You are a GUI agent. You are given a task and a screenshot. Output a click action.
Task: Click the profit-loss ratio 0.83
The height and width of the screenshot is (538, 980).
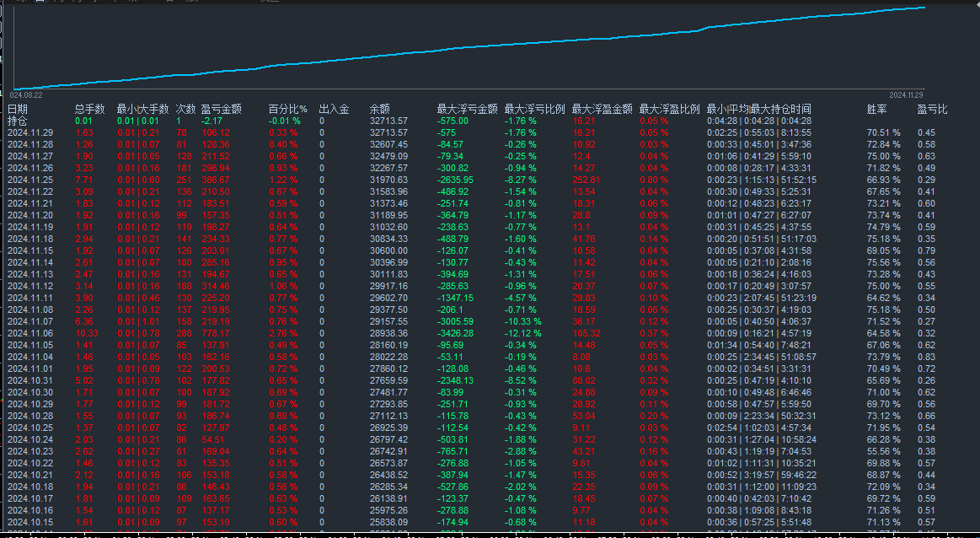pos(927,357)
